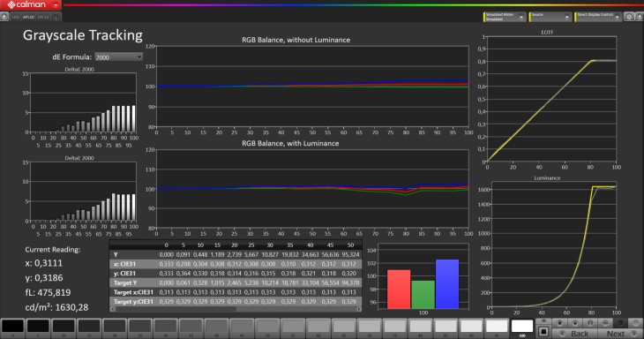Click the stop measurement icon
Viewport: 644px width, 339px height.
(559, 323)
